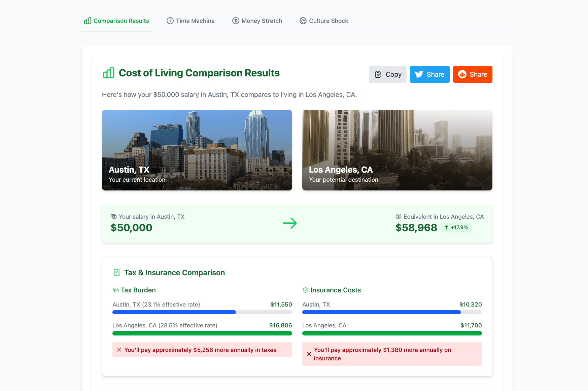Click the blue Twitter Share button
The width and height of the screenshot is (588, 391).
click(430, 74)
